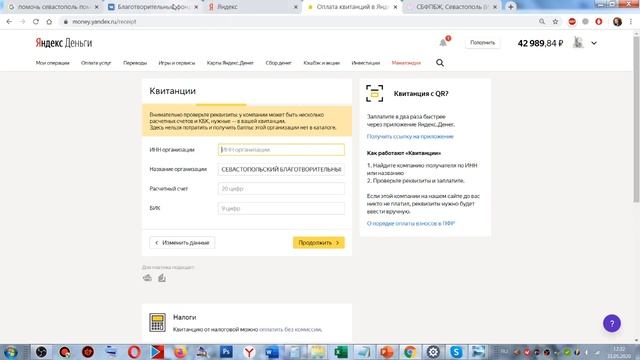Open a new browser tab

[x=510, y=7]
